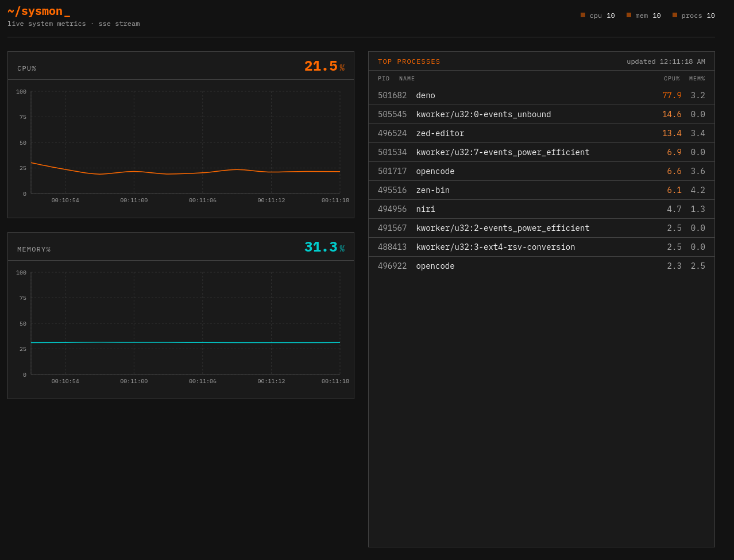Click the mem 10 counter label

[x=648, y=16]
